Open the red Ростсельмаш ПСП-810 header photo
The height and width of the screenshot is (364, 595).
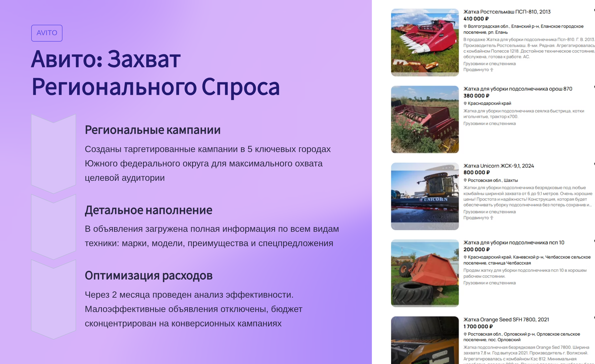click(x=425, y=43)
